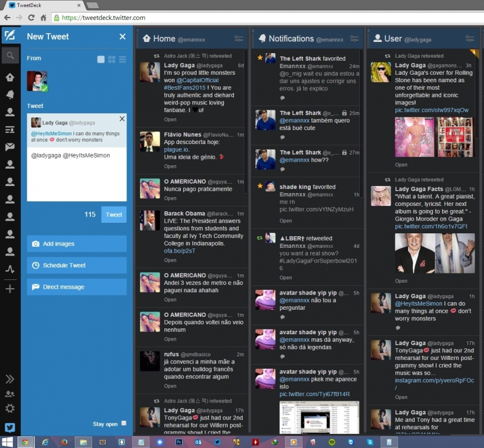Remove the quoted Lady Gaga reply from the composer
Image resolution: width=484 pixels, height=448 pixels.
point(122,118)
